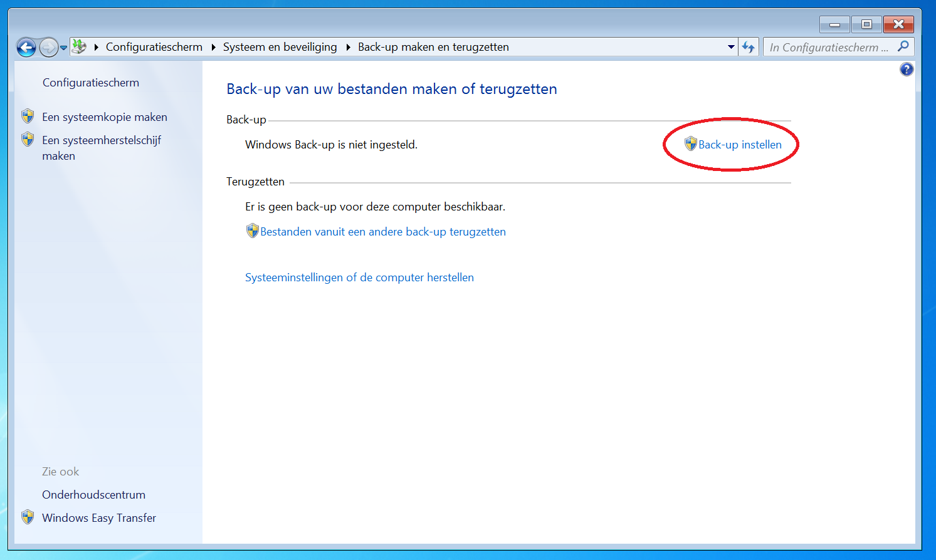This screenshot has height=560, width=936.
Task: Focus the In Configuratiescherm search field
Action: [x=828, y=47]
